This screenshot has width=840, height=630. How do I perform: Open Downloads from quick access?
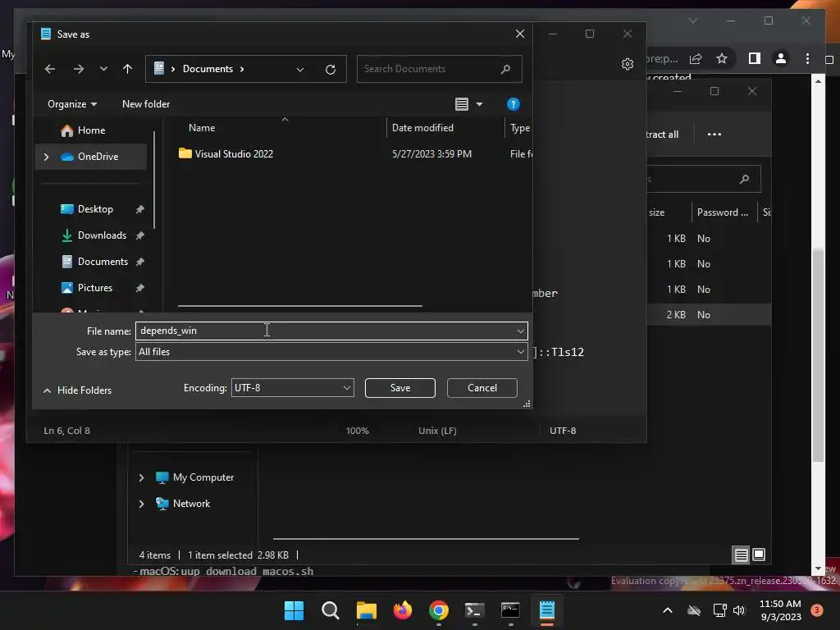click(102, 235)
